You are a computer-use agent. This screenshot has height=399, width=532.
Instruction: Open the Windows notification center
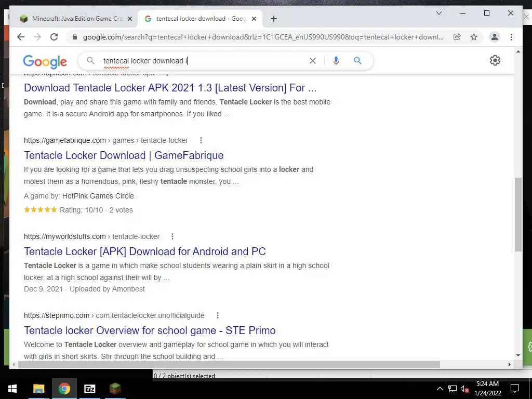click(x=515, y=389)
